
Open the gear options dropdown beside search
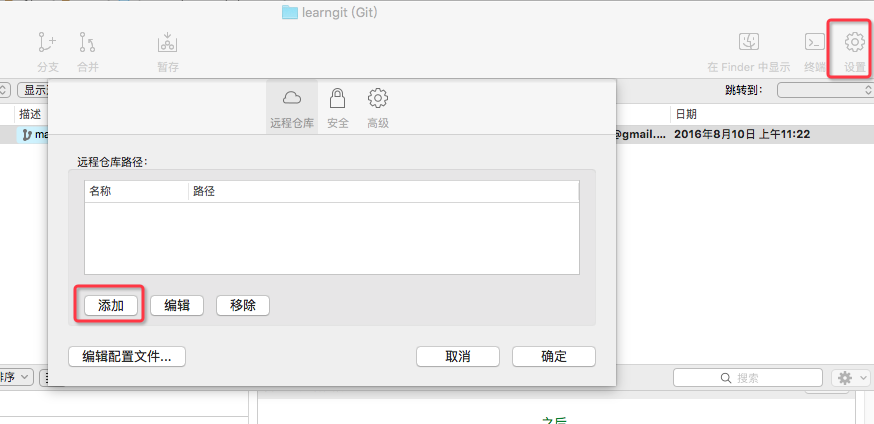point(852,378)
